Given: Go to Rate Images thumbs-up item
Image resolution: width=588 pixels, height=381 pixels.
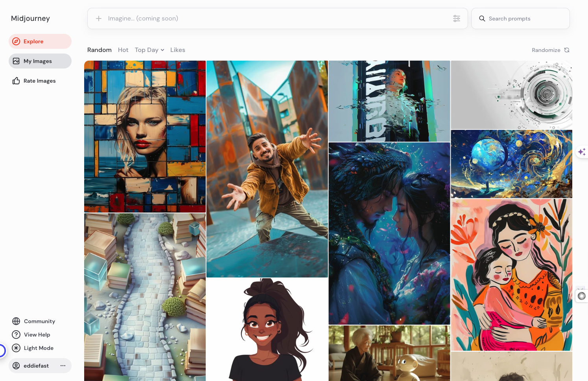Looking at the screenshot, I should 40,81.
